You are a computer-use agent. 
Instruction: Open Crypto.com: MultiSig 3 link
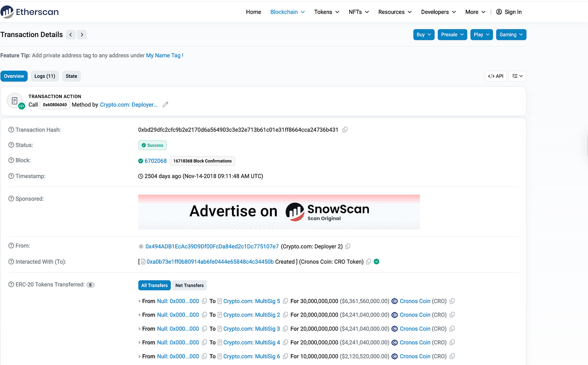[252, 329]
